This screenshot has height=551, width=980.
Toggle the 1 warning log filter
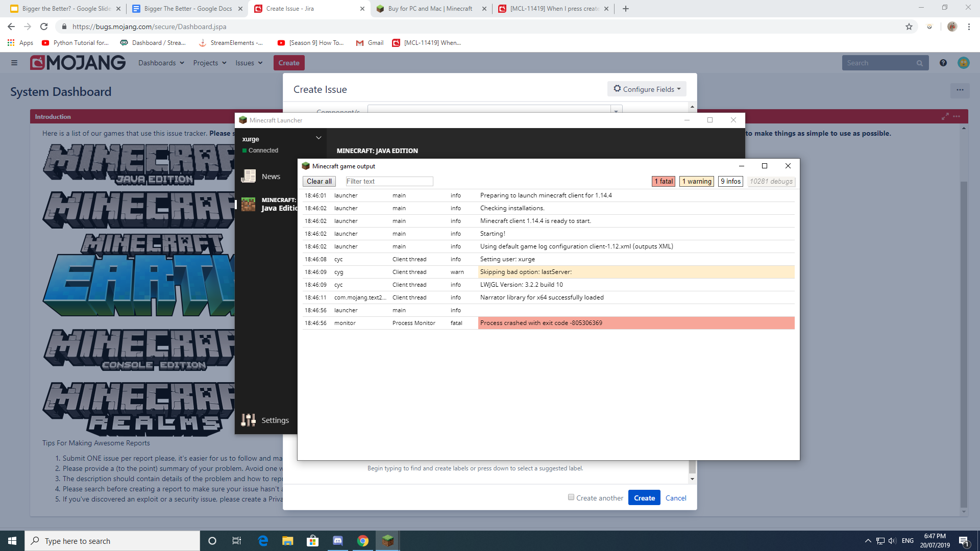pyautogui.click(x=697, y=181)
